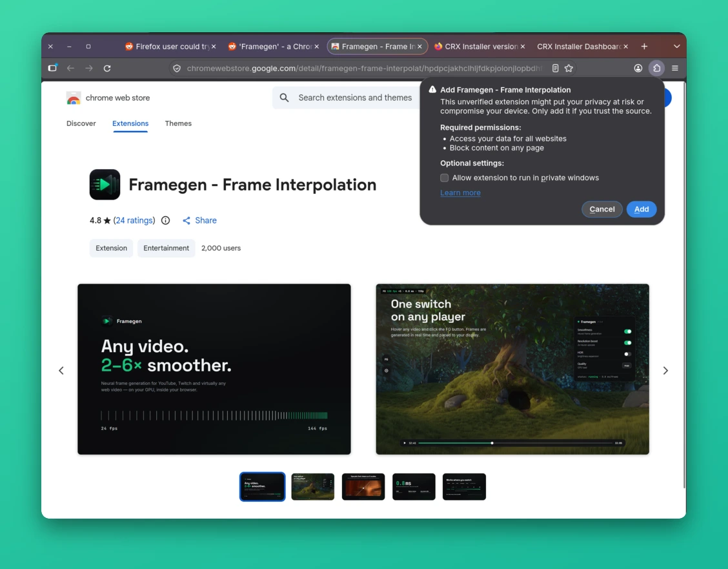Enable 'Allow extension to run in private windows'
The image size is (728, 569).
444,178
